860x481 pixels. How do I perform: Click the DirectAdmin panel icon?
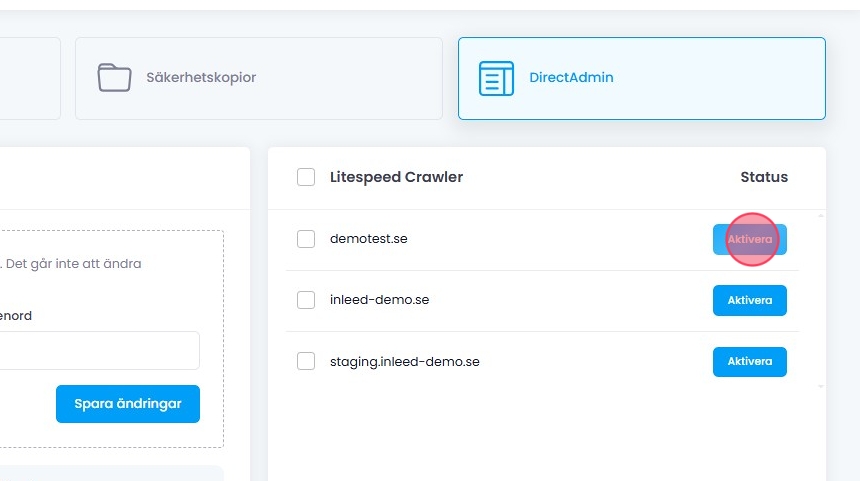tap(496, 78)
